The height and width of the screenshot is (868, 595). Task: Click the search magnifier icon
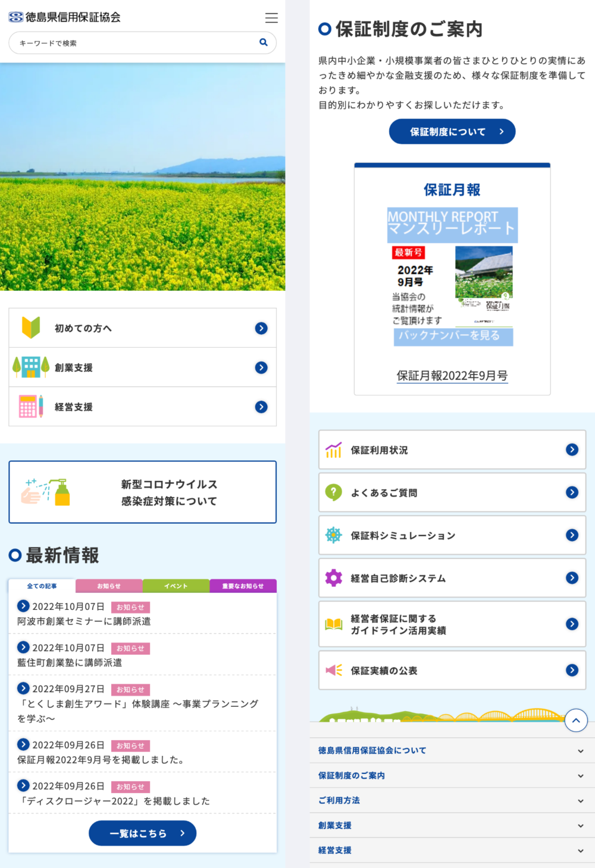[x=264, y=42]
